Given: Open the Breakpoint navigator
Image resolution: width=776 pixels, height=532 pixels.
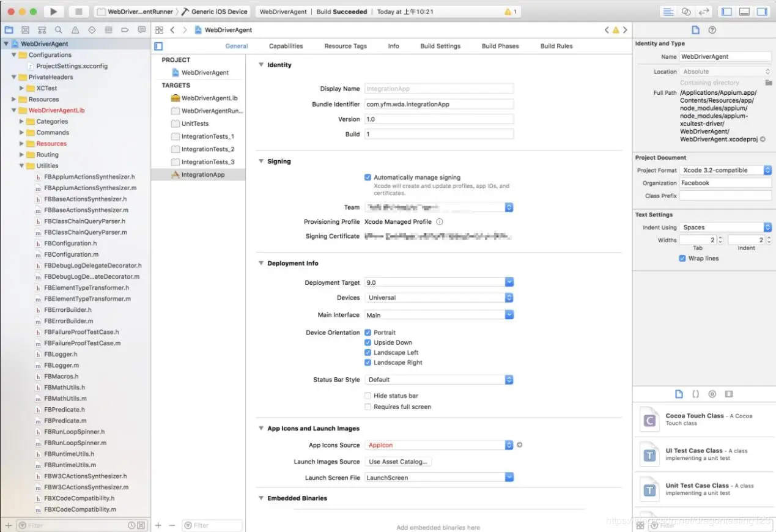Looking at the screenshot, I should point(125,29).
